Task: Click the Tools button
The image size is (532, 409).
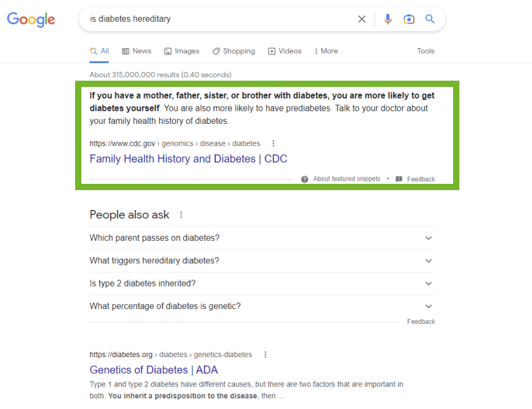Action: tap(426, 51)
